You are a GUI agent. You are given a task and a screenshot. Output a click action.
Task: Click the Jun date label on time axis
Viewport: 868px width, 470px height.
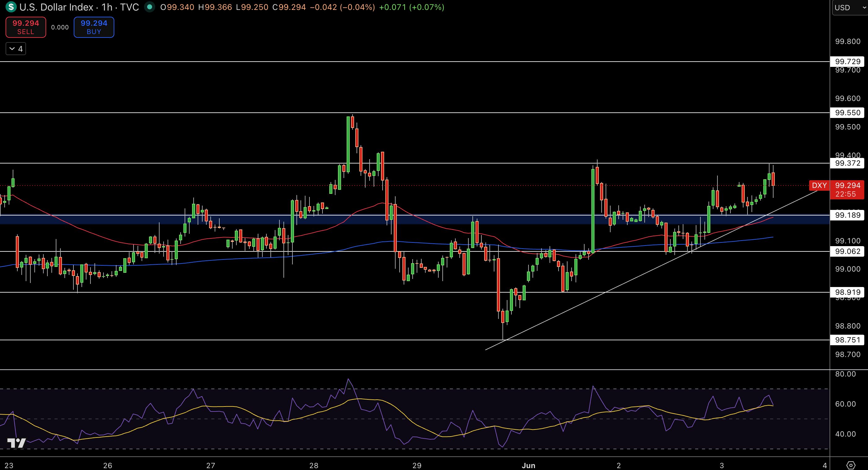click(x=528, y=465)
